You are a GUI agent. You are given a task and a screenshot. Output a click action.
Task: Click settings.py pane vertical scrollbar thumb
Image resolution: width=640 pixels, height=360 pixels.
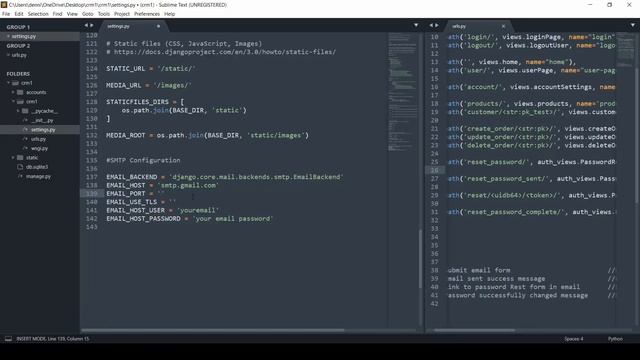click(x=420, y=259)
